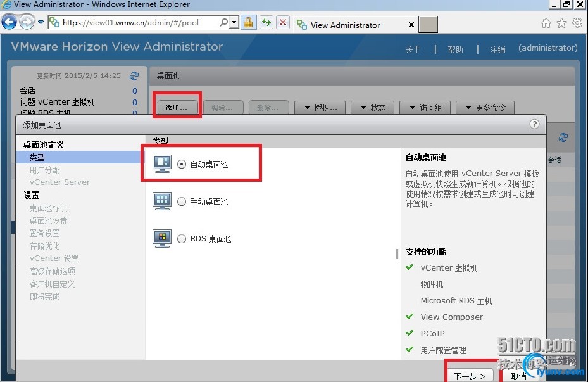This screenshot has width=588, height=382.
Task: Click the address bar URL field
Action: 133,23
